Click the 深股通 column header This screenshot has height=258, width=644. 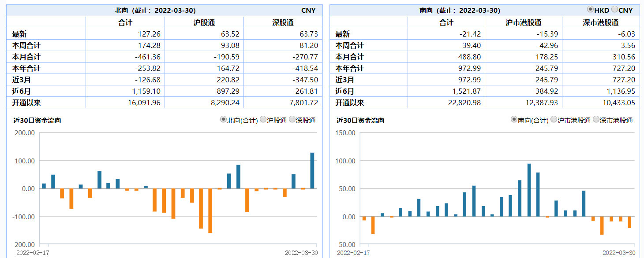(x=283, y=22)
